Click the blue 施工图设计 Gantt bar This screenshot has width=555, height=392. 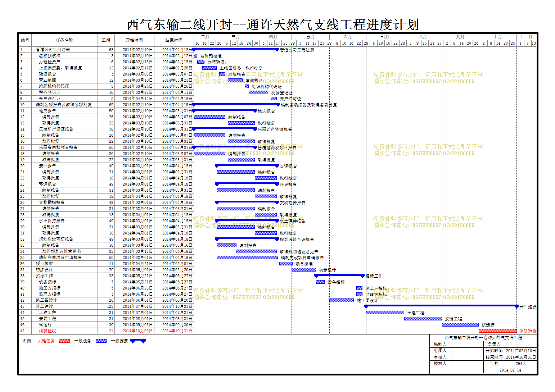click(342, 300)
